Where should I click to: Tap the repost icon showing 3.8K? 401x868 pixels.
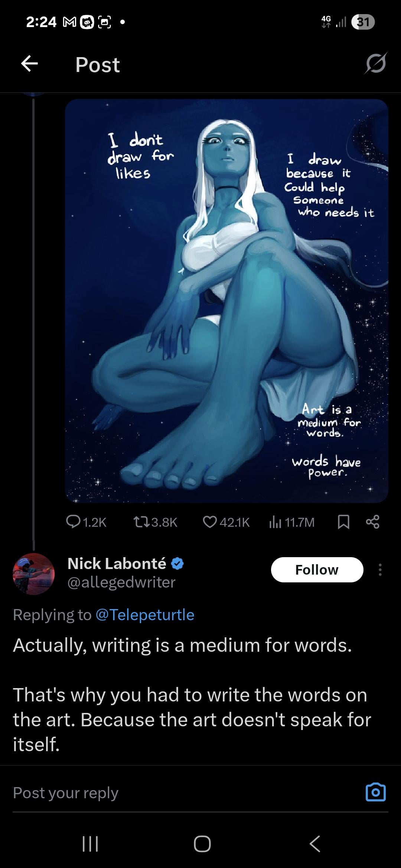click(x=141, y=522)
